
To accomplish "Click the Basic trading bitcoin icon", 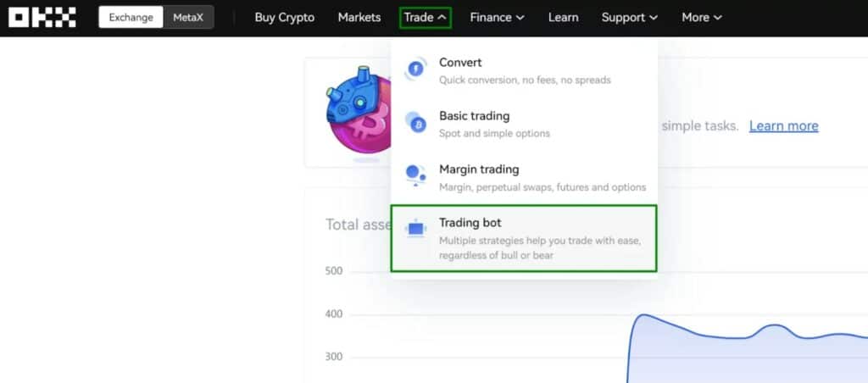I will click(x=415, y=124).
